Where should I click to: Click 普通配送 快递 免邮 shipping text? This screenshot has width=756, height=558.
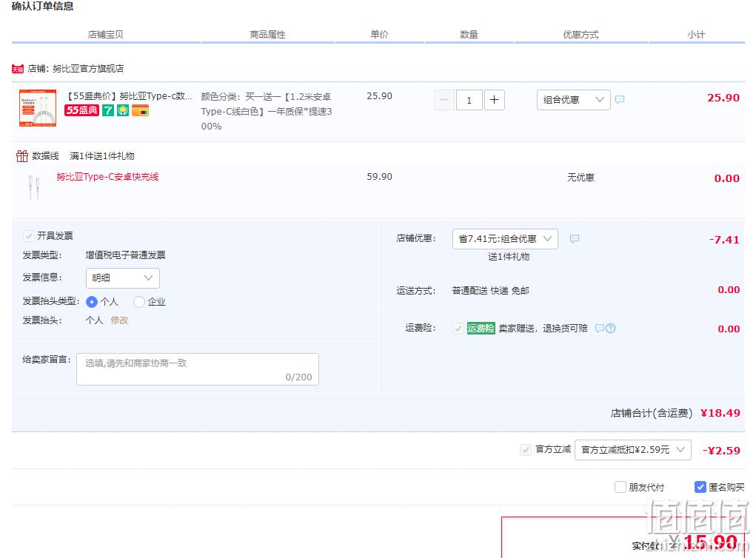click(490, 291)
